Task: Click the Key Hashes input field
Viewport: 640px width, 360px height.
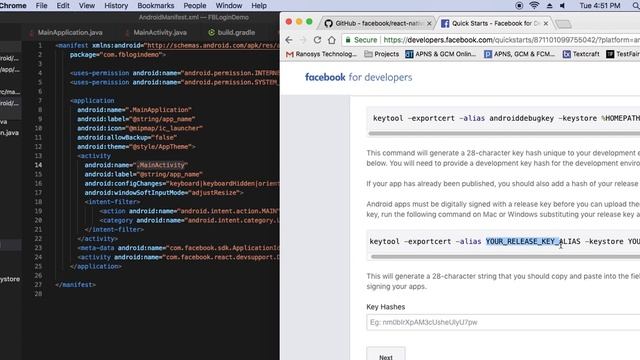Action: click(x=503, y=322)
